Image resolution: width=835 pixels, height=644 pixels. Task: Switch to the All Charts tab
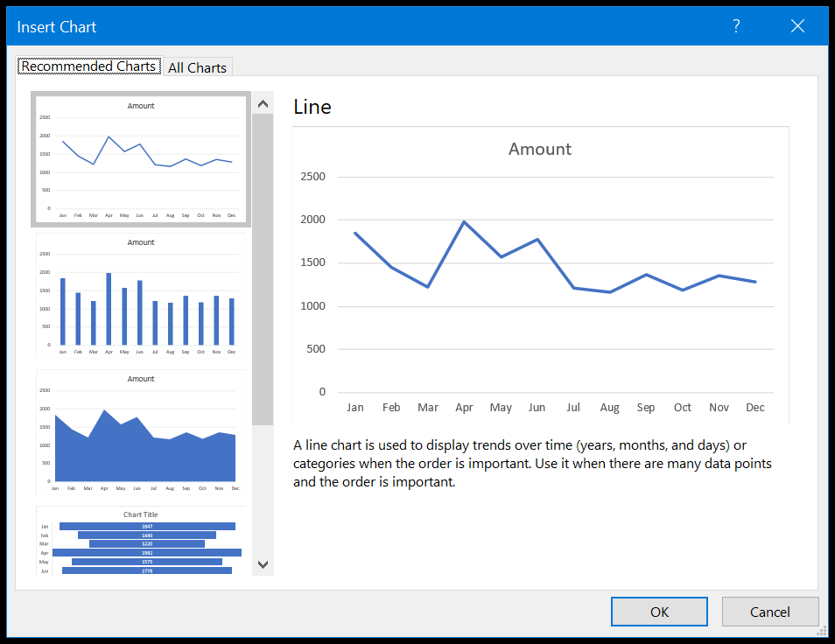tap(197, 66)
